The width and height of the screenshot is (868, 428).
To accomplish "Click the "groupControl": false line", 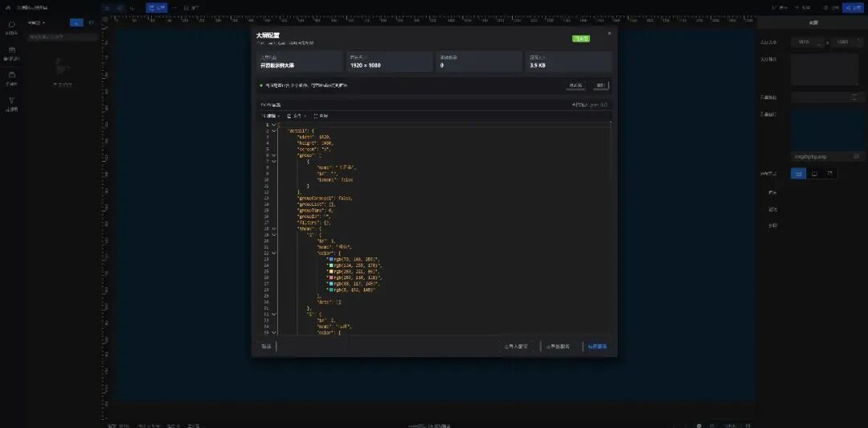I will [325, 198].
